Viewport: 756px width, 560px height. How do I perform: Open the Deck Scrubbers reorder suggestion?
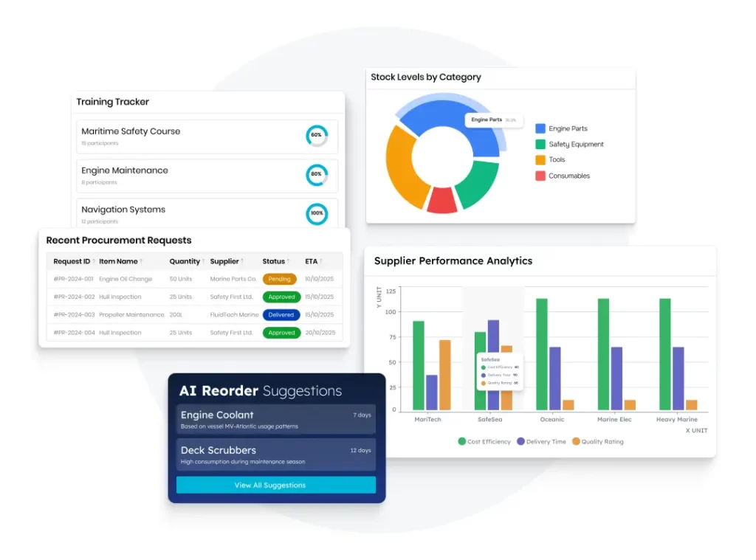coord(276,454)
